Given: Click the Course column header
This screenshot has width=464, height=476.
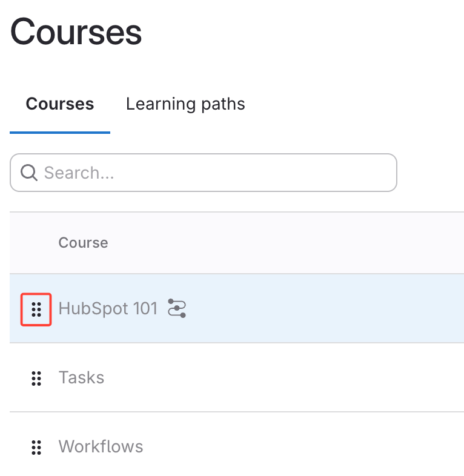Looking at the screenshot, I should point(84,243).
